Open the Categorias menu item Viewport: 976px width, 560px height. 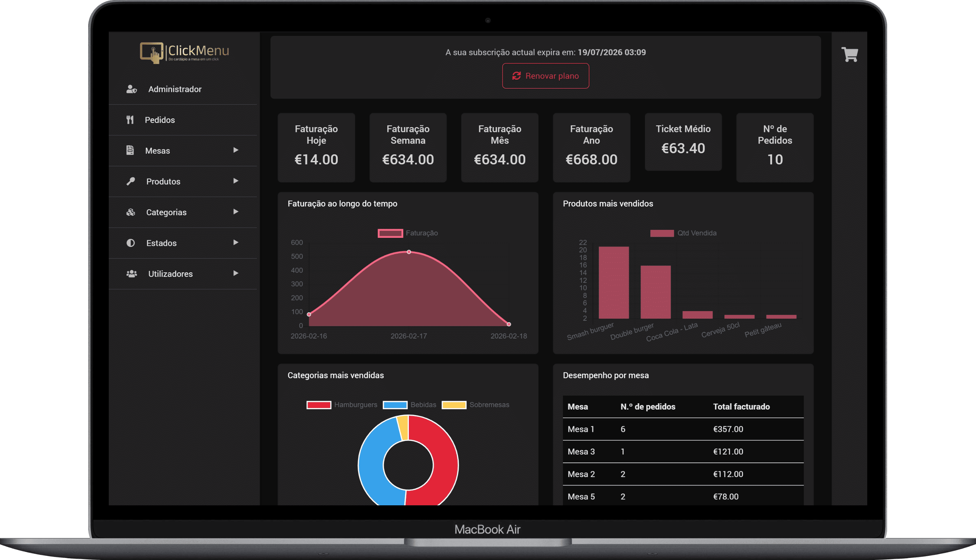[166, 212]
